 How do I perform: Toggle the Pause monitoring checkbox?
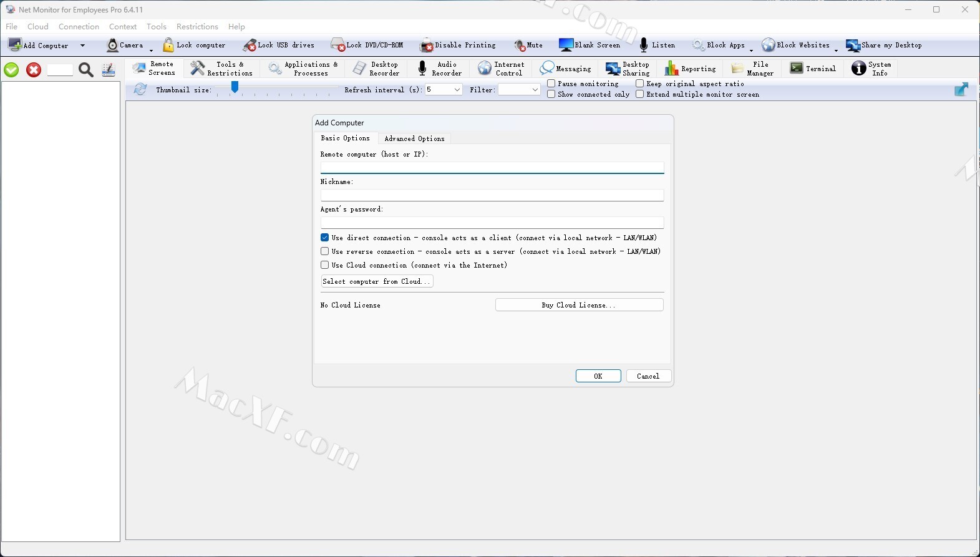coord(551,84)
